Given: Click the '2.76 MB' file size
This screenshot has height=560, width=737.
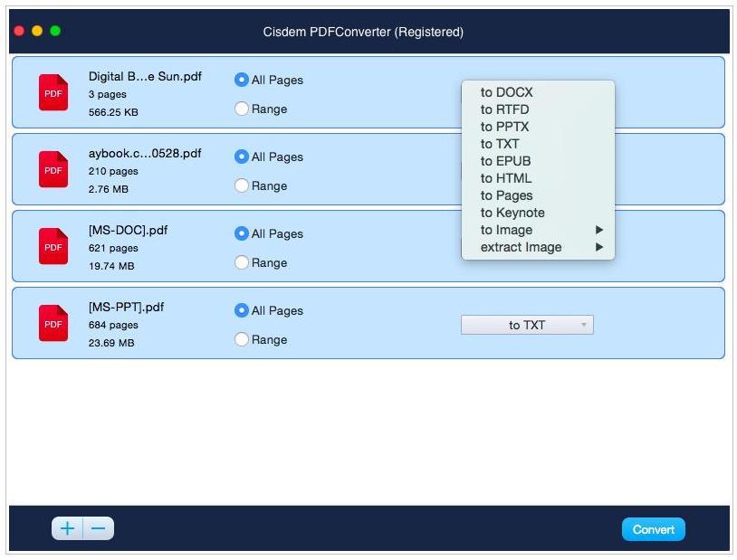Looking at the screenshot, I should pos(108,189).
